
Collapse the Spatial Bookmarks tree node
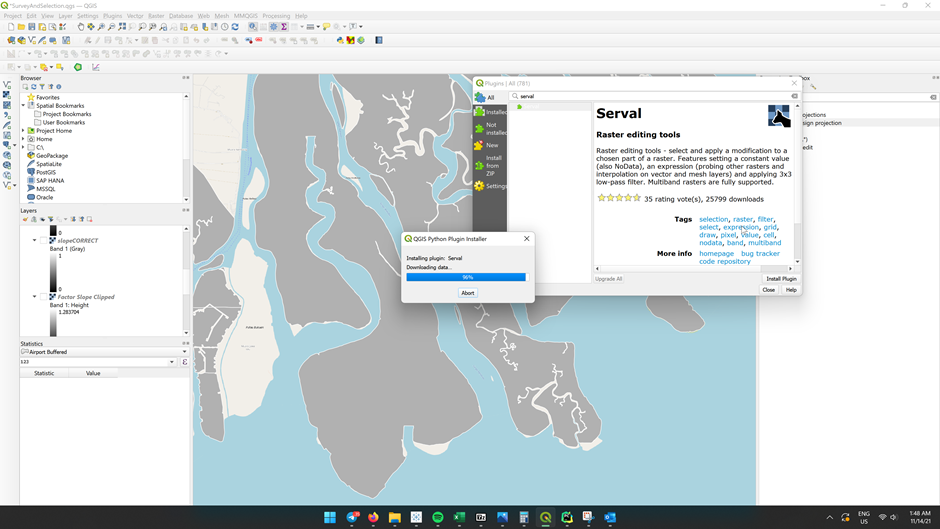click(24, 106)
